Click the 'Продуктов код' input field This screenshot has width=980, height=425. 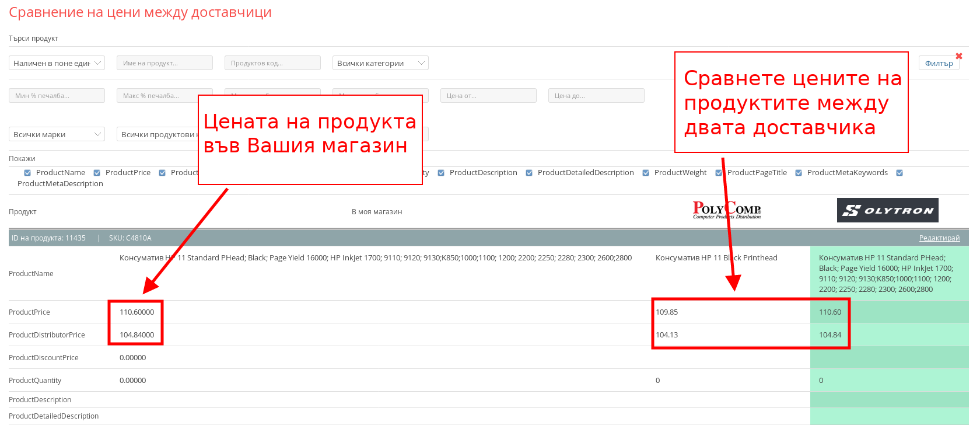pyautogui.click(x=272, y=63)
